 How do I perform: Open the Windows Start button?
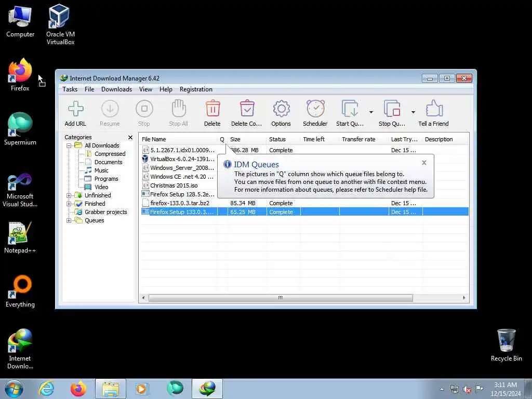14,389
